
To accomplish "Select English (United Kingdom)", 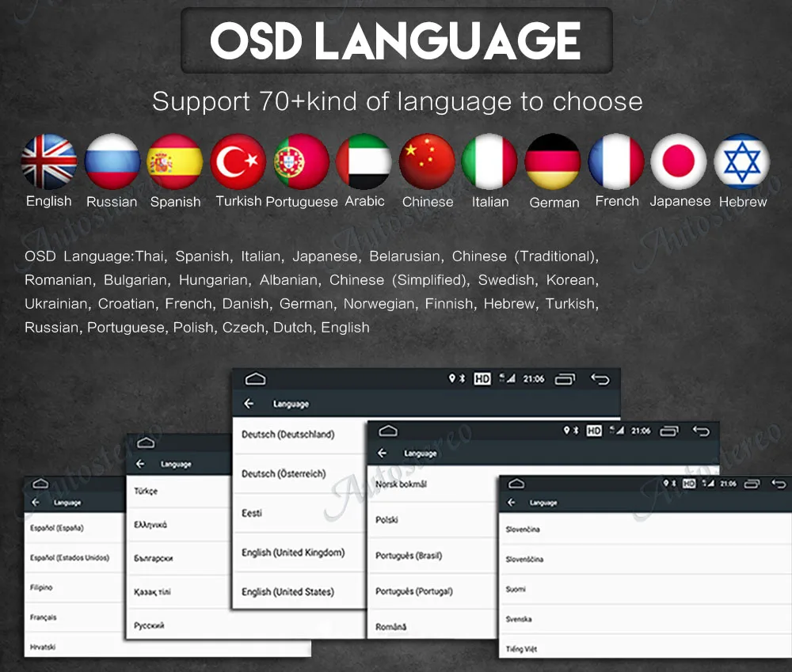I will click(x=299, y=552).
